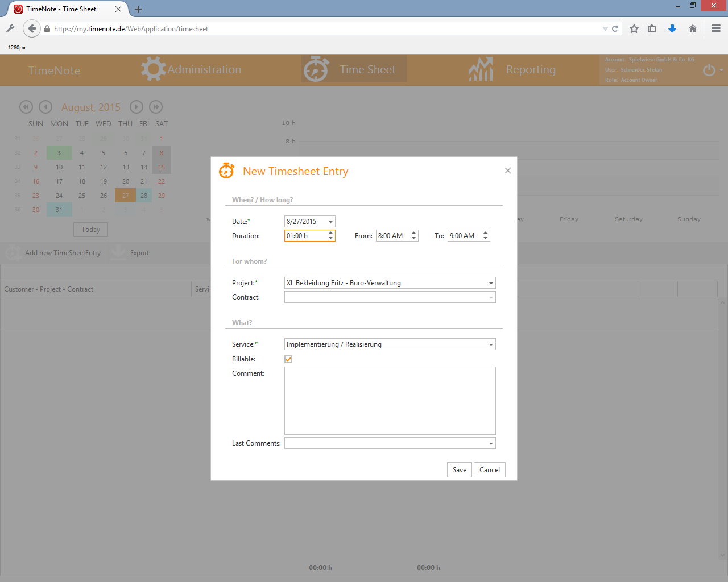Cancel the timesheet entry dialog
Viewport: 728px width, 582px height.
pos(489,470)
